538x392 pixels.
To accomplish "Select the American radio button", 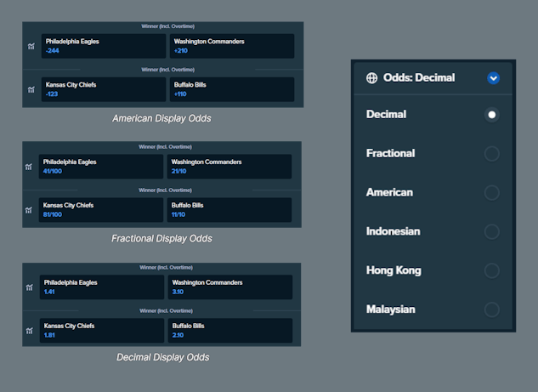I will (x=491, y=193).
